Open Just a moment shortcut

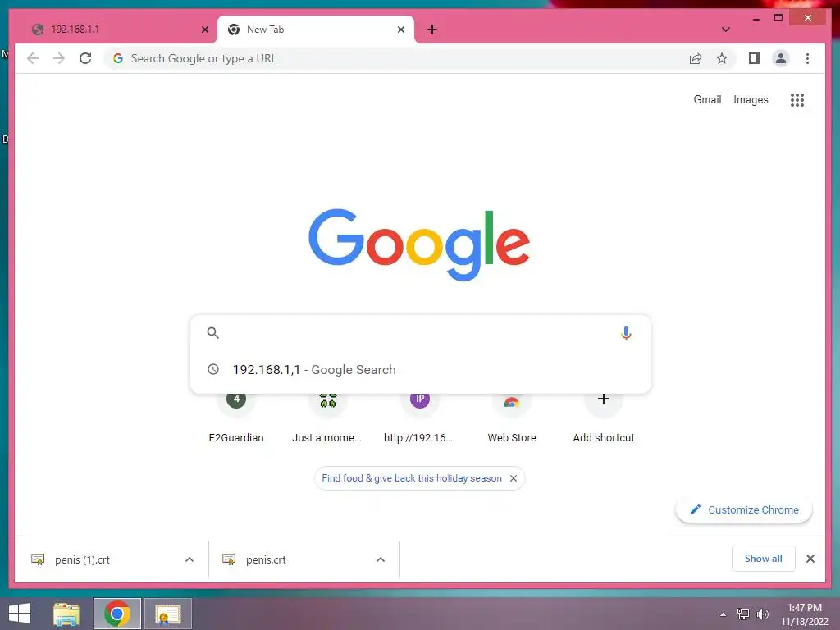pos(327,418)
